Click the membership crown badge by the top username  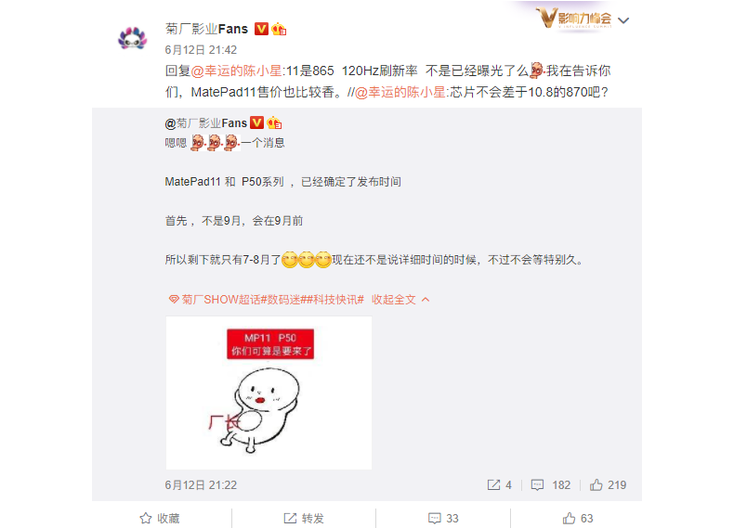[278, 29]
